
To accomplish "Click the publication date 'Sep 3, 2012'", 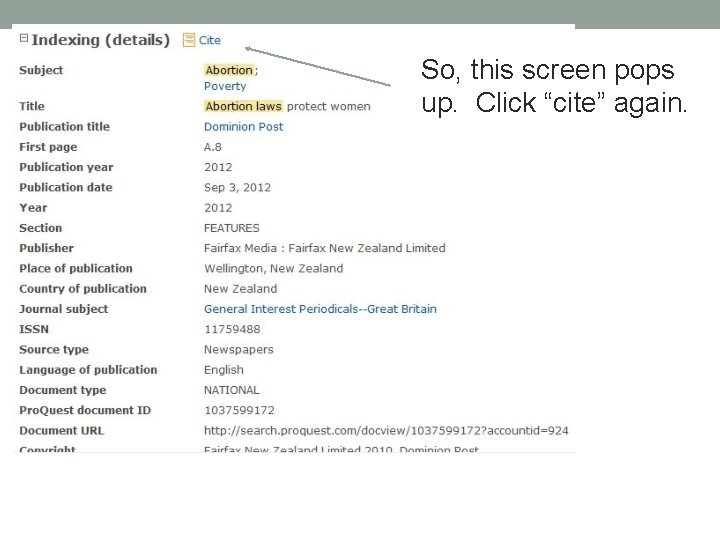I will pyautogui.click(x=237, y=187).
